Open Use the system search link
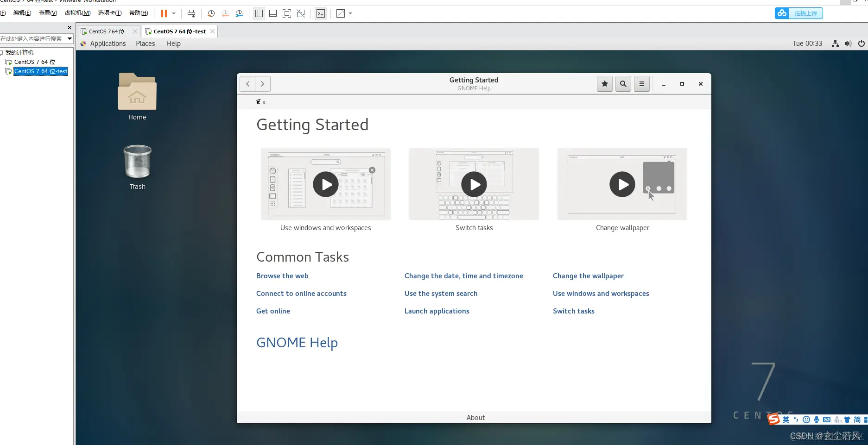Image resolution: width=868 pixels, height=445 pixels. tap(441, 294)
